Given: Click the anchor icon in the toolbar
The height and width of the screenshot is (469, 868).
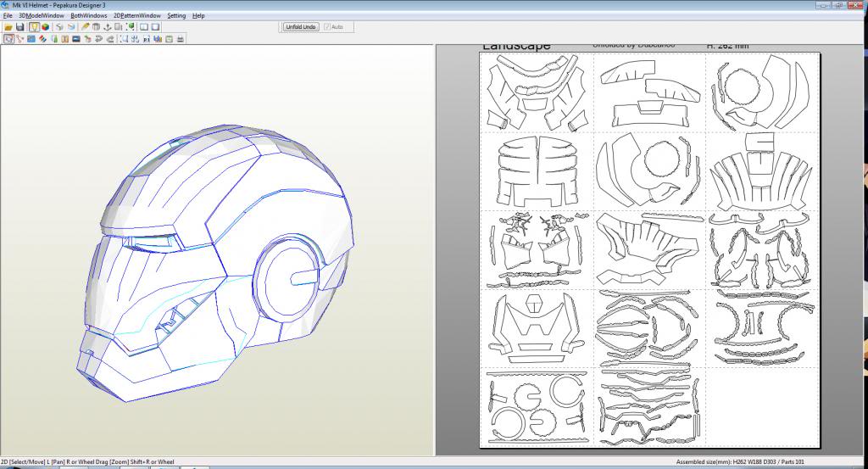Looking at the screenshot, I should [x=109, y=27].
